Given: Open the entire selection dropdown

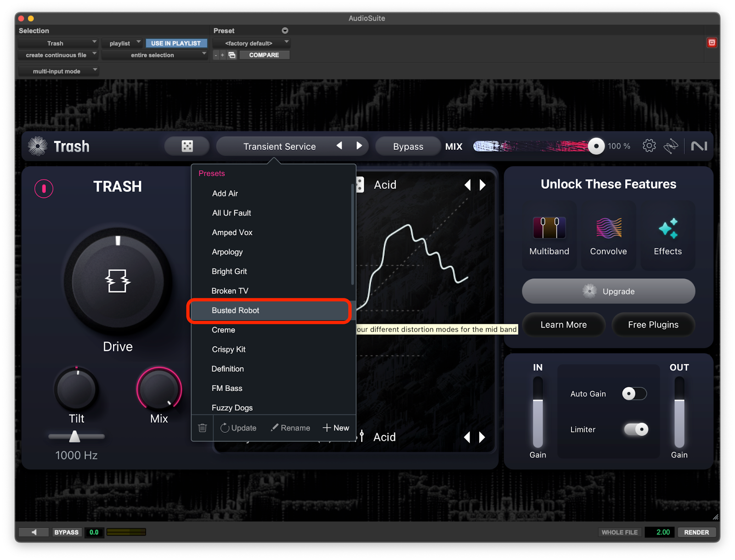Looking at the screenshot, I should coord(154,55).
